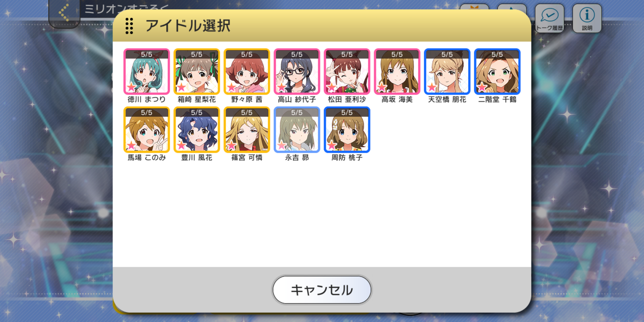
Task: Select 天空橋 朋花 idol icon
Action: tap(447, 72)
